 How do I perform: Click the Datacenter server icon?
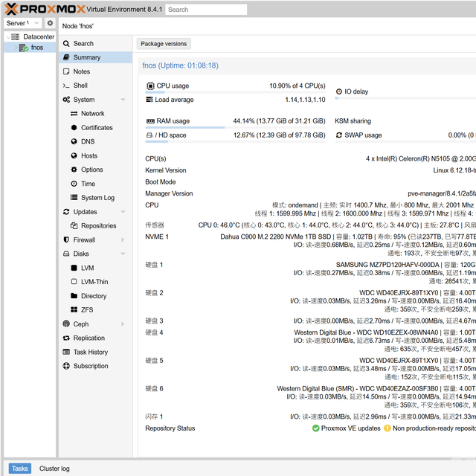point(15,36)
